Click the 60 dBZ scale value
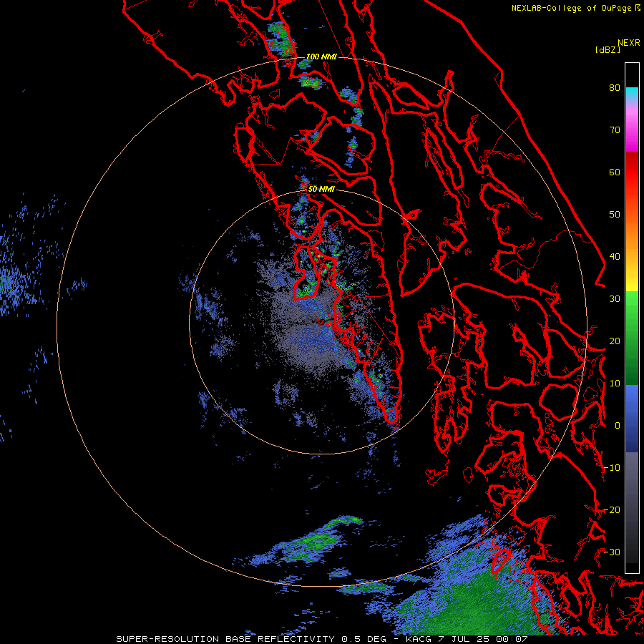 click(x=615, y=172)
